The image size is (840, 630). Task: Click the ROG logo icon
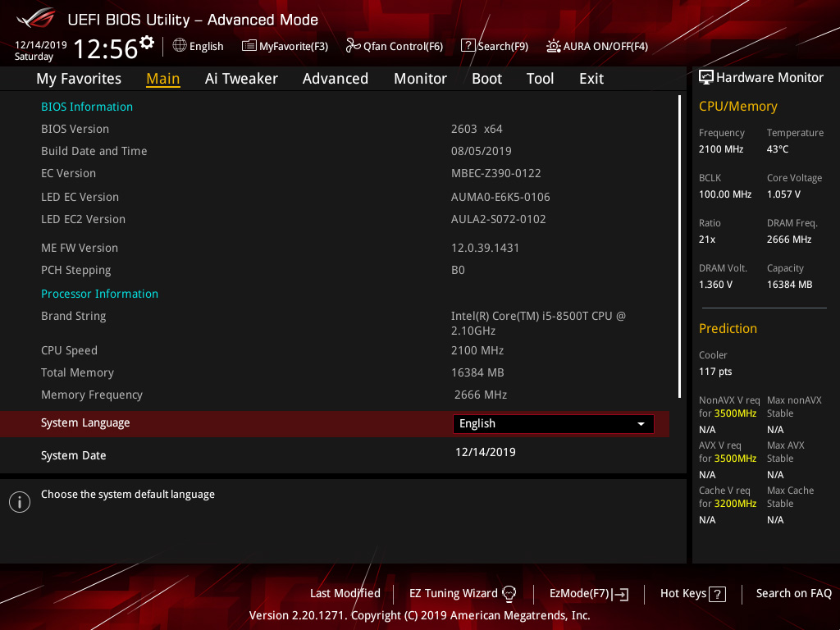pyautogui.click(x=36, y=18)
